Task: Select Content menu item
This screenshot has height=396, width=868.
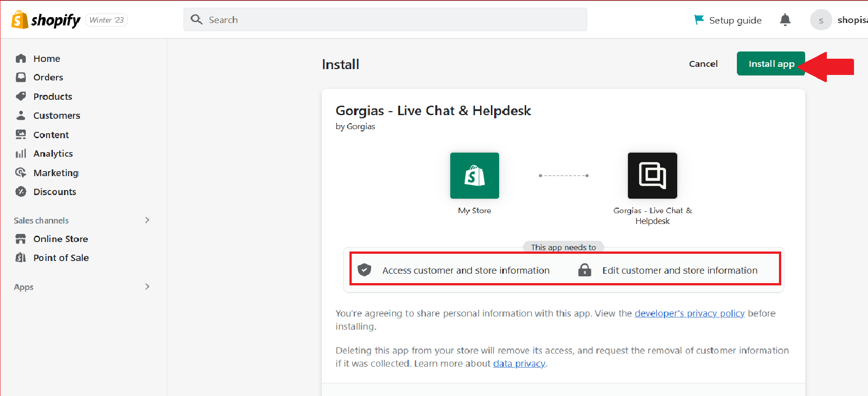Action: point(51,135)
